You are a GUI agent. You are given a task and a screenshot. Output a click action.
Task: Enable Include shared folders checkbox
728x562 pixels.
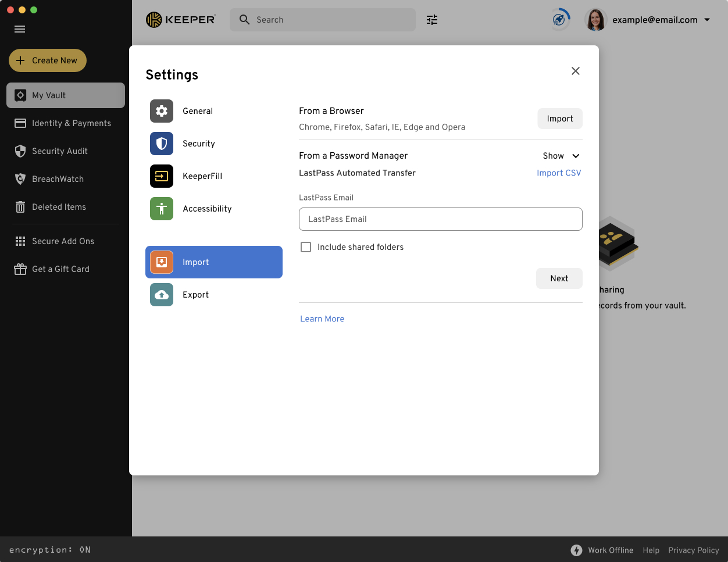(x=306, y=247)
